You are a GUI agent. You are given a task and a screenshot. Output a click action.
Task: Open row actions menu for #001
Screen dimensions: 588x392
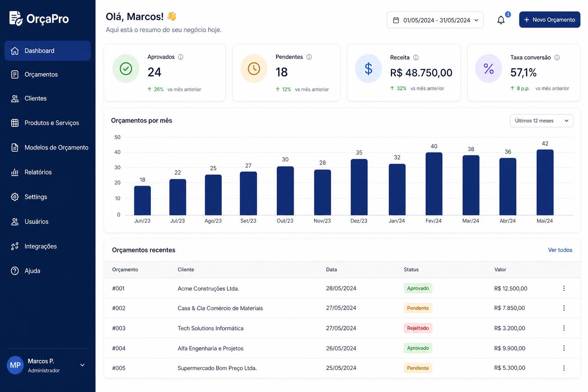point(564,288)
